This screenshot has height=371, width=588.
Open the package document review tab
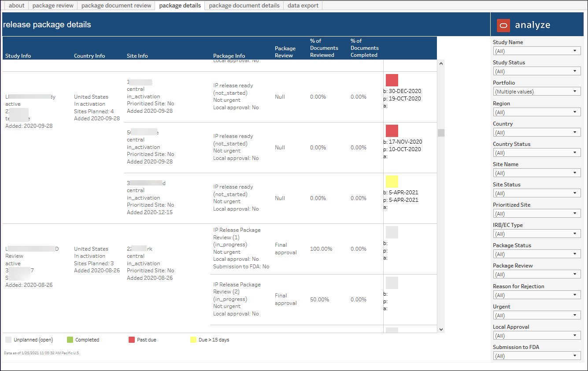point(116,5)
